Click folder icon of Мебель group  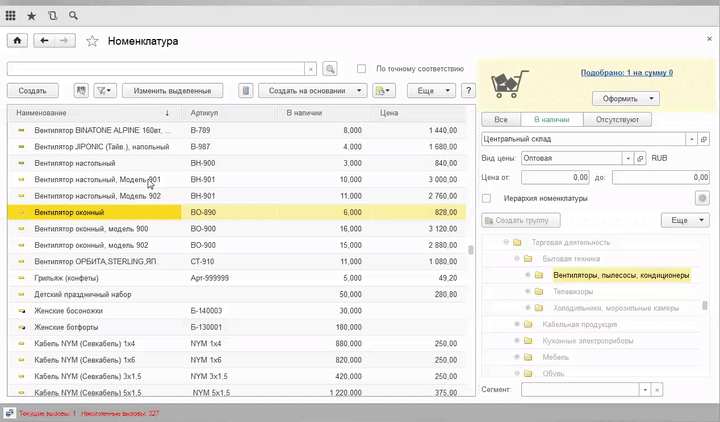(528, 357)
